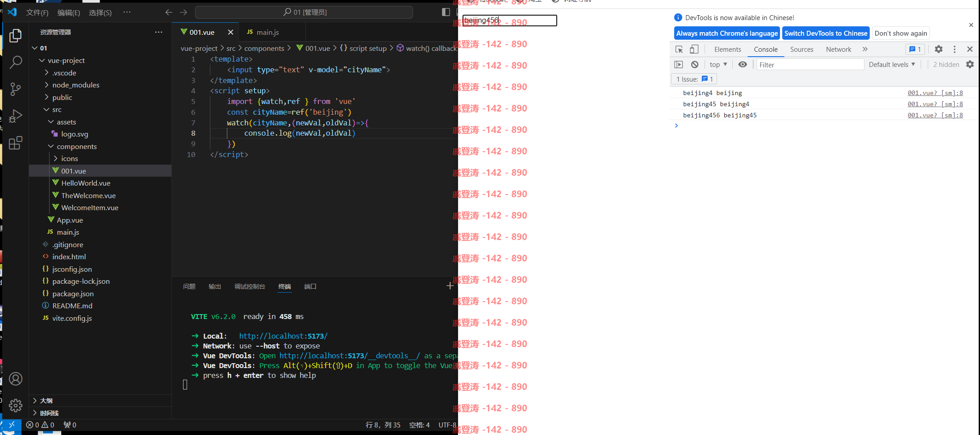The height and width of the screenshot is (435, 980).
Task: Click ports indicator in status bar
Action: [x=70, y=425]
